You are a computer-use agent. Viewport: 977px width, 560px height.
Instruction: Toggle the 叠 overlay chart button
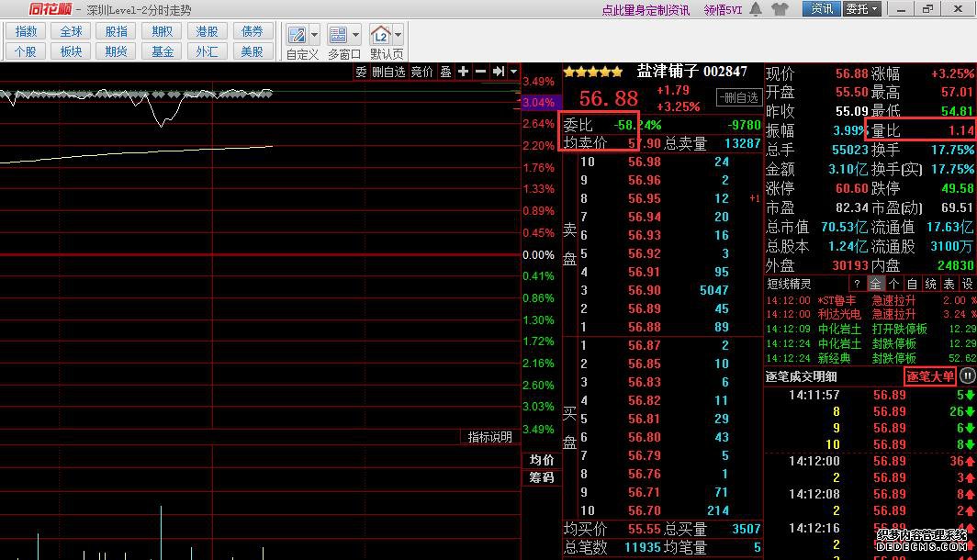pos(445,72)
